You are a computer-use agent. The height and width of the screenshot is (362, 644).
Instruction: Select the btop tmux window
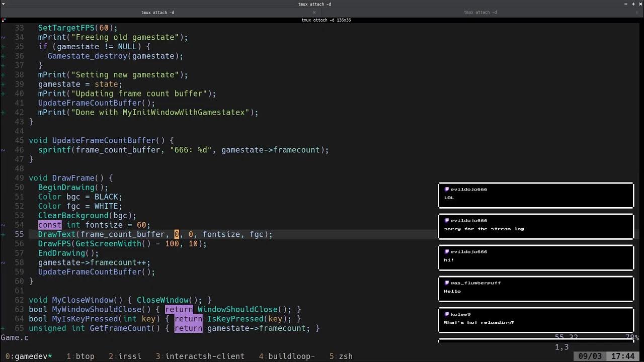point(80,356)
